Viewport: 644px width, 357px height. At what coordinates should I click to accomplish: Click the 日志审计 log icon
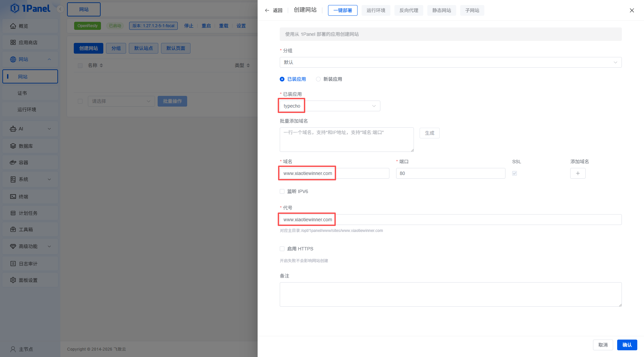[x=13, y=263]
